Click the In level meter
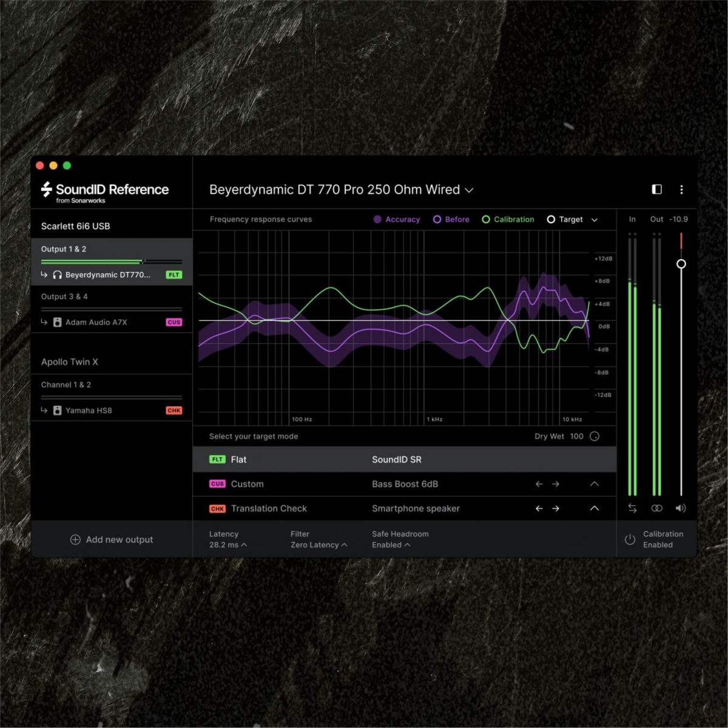728x728 pixels. coord(632,364)
